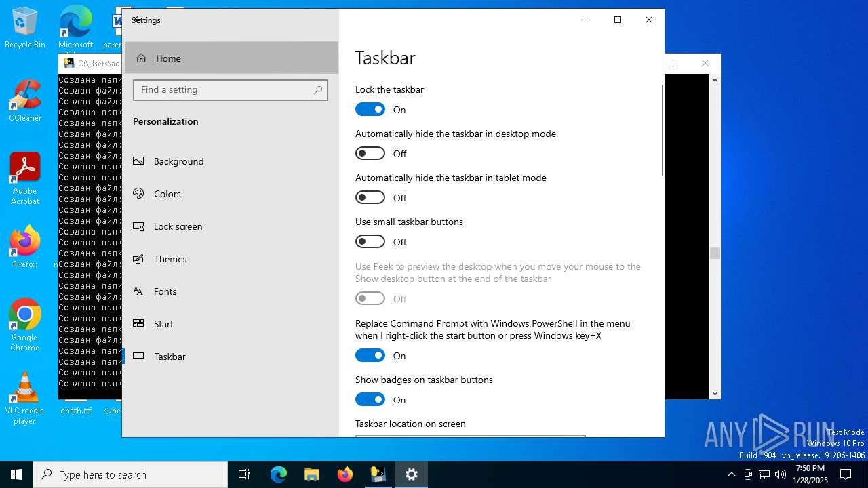
Task: Enable Use small taskbar buttons
Action: coord(370,241)
